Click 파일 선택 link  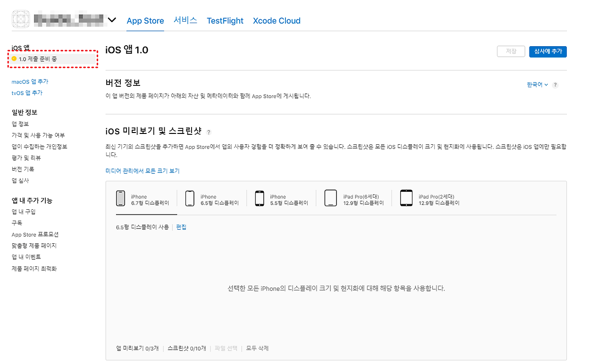[x=226, y=348]
